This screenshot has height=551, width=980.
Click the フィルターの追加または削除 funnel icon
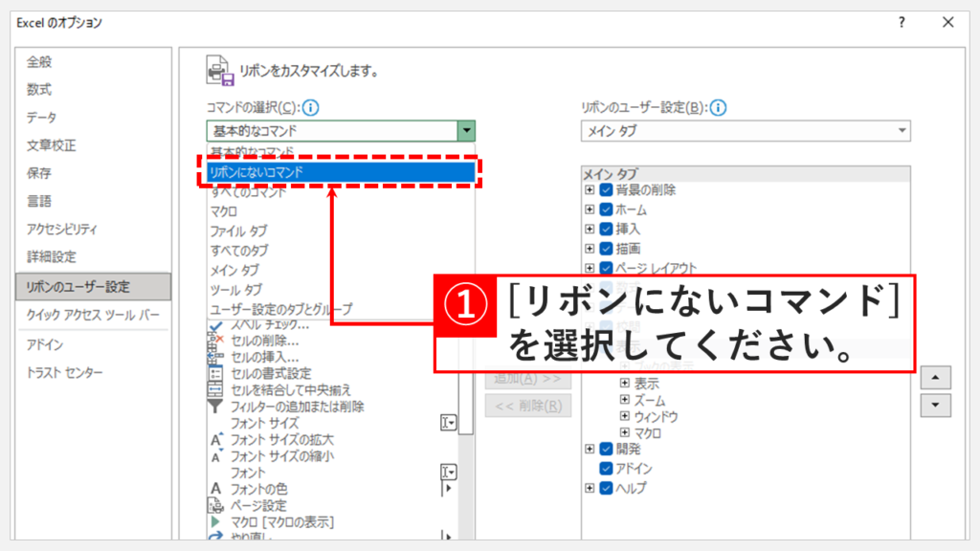tap(215, 407)
